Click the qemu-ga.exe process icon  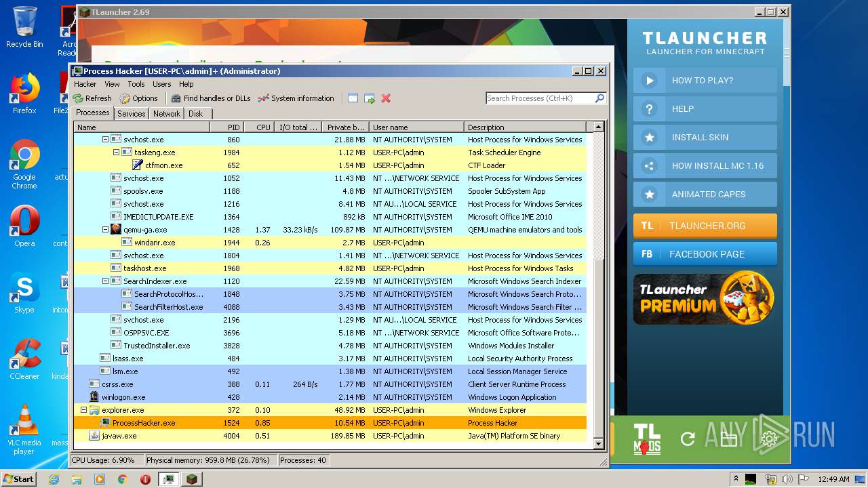pos(116,230)
